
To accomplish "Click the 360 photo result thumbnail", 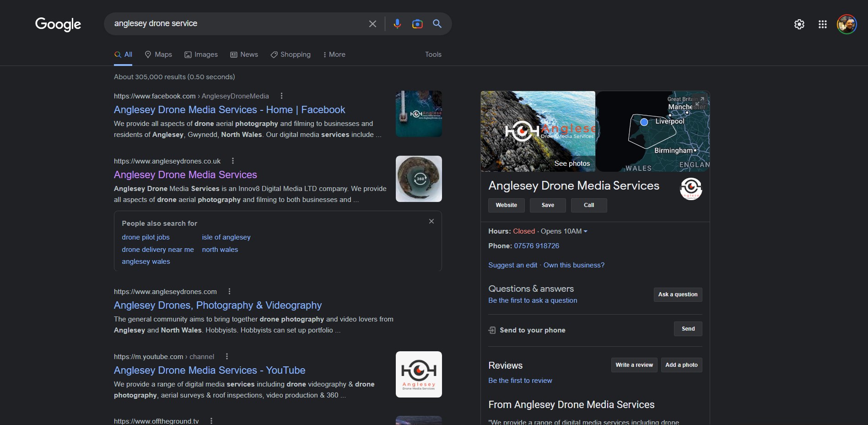I will [x=419, y=179].
